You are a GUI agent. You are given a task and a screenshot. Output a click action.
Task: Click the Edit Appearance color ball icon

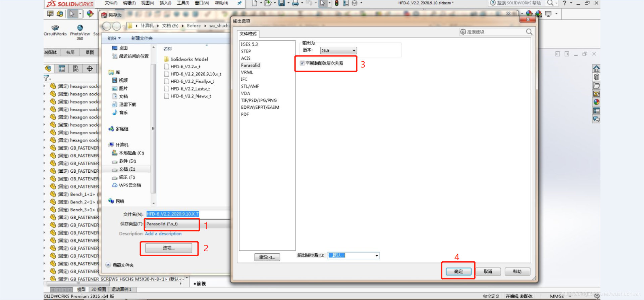click(x=90, y=14)
